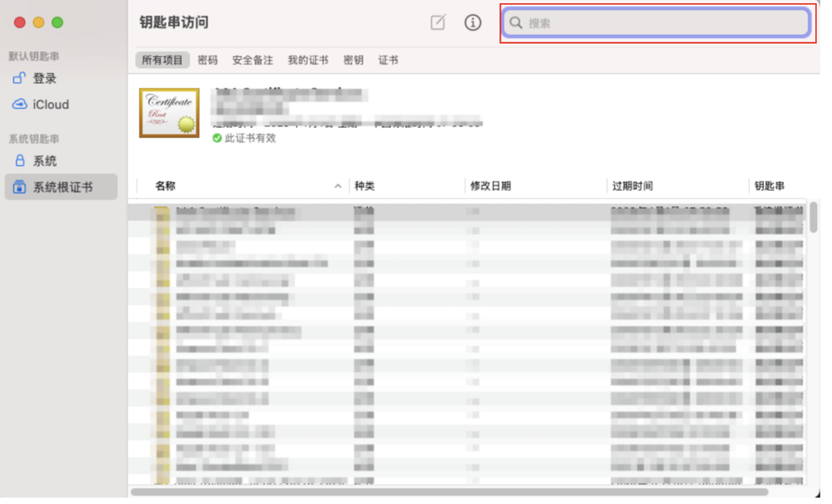
Task: Click the 系统 padlock icon
Action: (20, 161)
